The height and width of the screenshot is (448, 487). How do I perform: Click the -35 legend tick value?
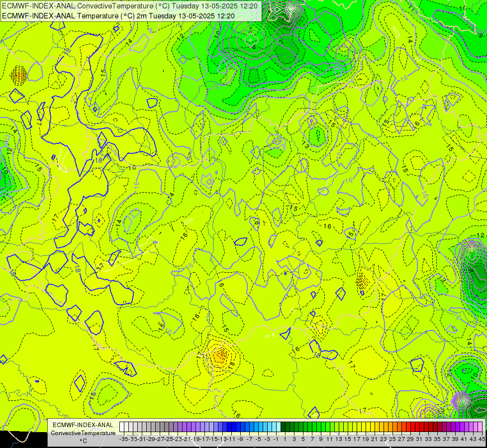pyautogui.click(x=124, y=439)
